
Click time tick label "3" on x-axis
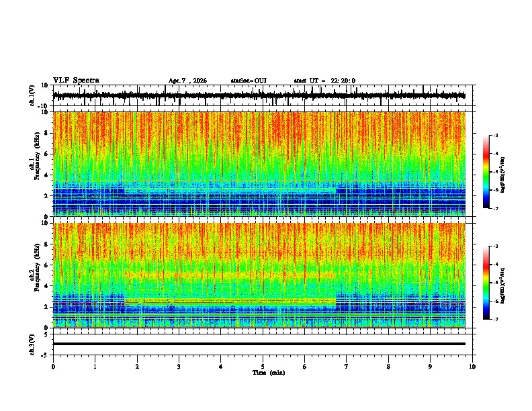(x=179, y=367)
